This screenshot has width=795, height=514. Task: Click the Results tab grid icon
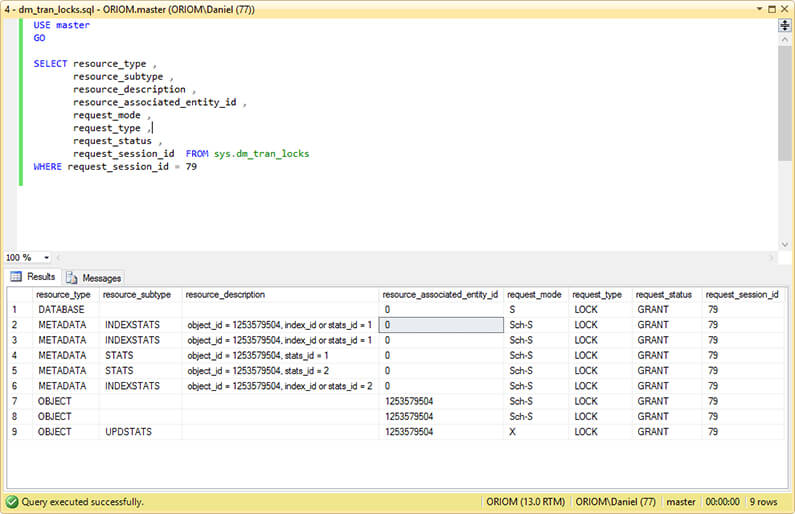tap(16, 277)
